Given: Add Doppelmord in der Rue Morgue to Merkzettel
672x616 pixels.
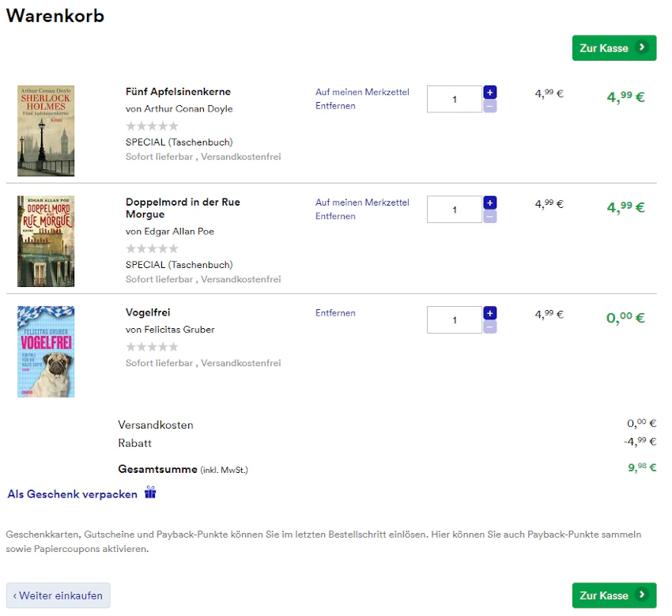Looking at the screenshot, I should (362, 202).
